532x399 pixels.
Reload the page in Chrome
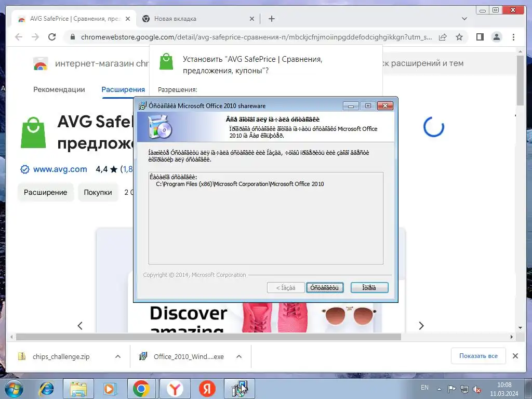52,37
